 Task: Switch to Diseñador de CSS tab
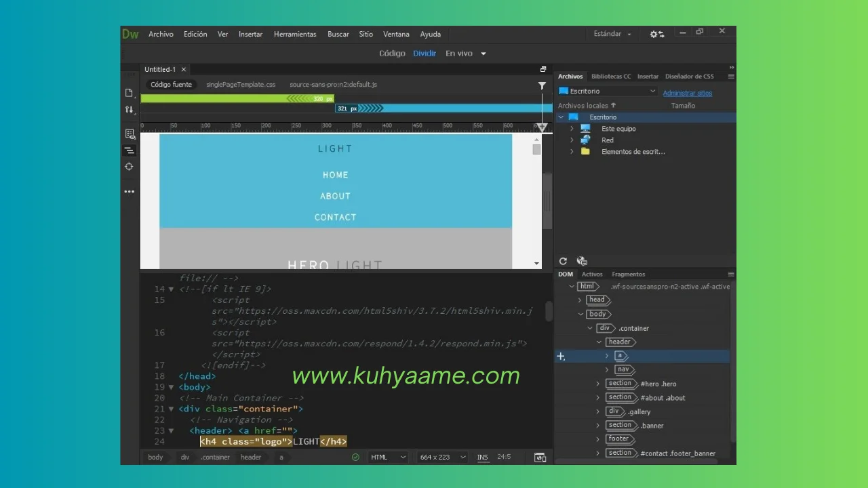point(689,77)
